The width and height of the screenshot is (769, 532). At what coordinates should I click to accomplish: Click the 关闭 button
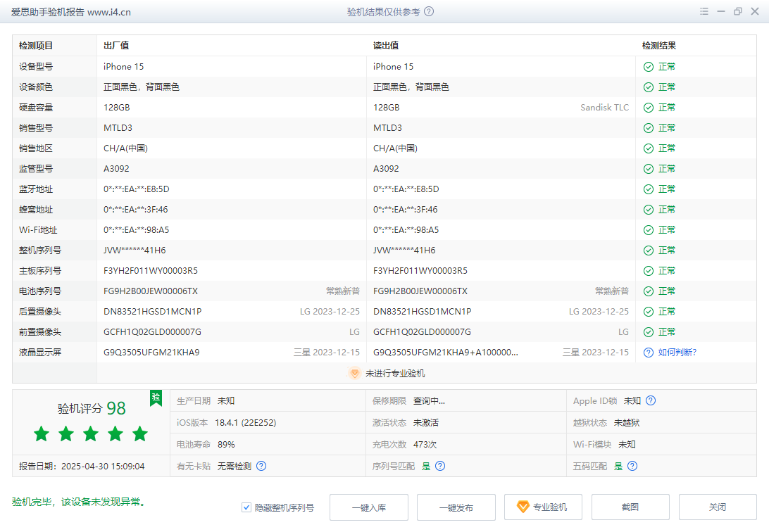718,507
